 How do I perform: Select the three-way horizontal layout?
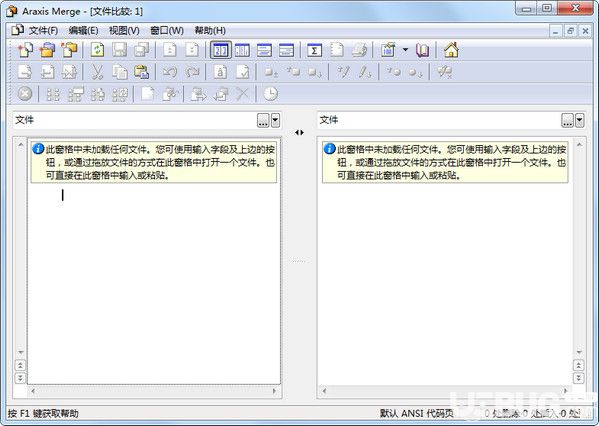287,50
